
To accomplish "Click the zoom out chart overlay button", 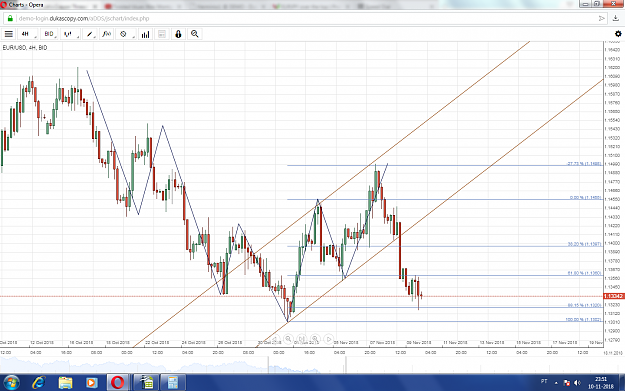I will pos(288,339).
